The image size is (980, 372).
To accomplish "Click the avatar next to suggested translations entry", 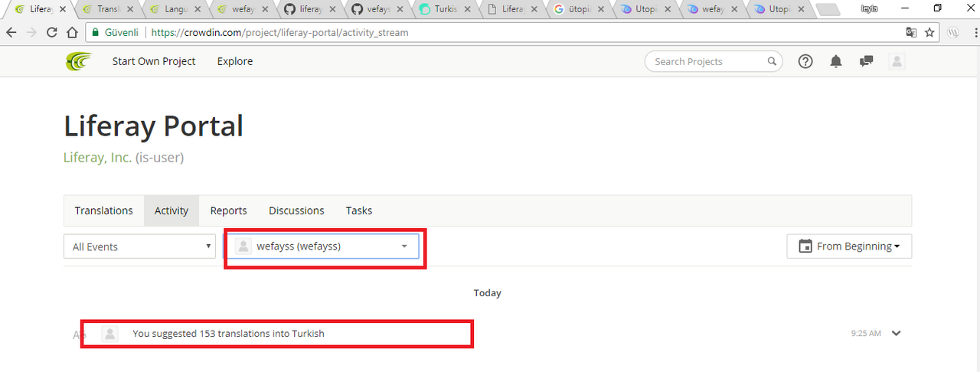I will (x=110, y=334).
